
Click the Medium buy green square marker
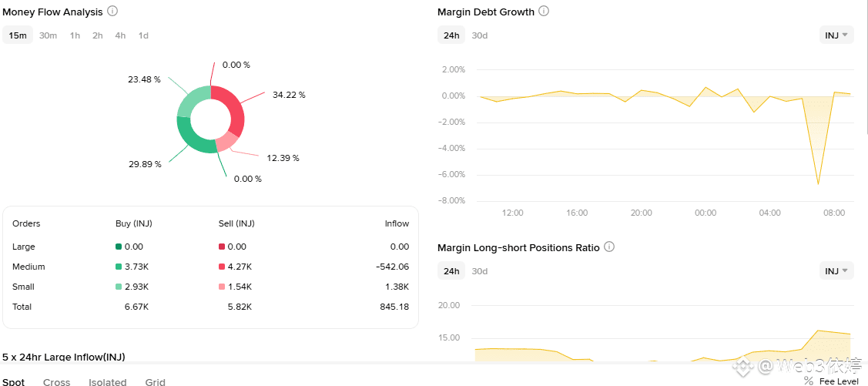pyautogui.click(x=119, y=267)
